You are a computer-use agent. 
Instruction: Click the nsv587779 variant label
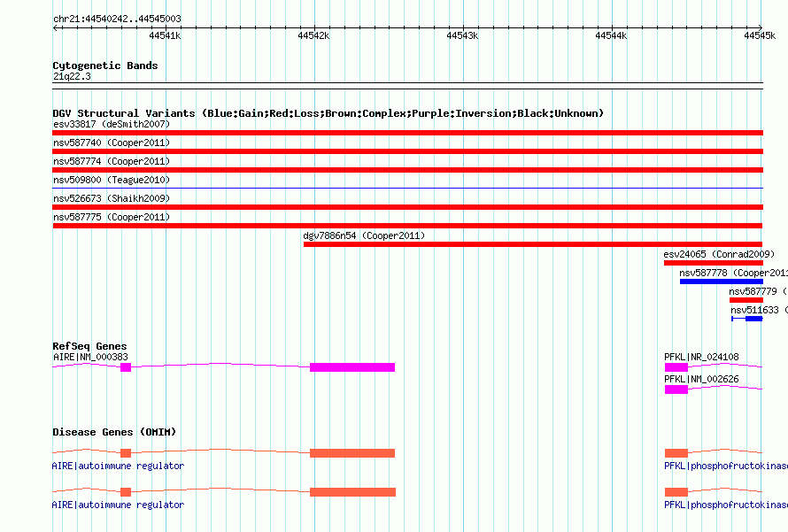coord(758,291)
